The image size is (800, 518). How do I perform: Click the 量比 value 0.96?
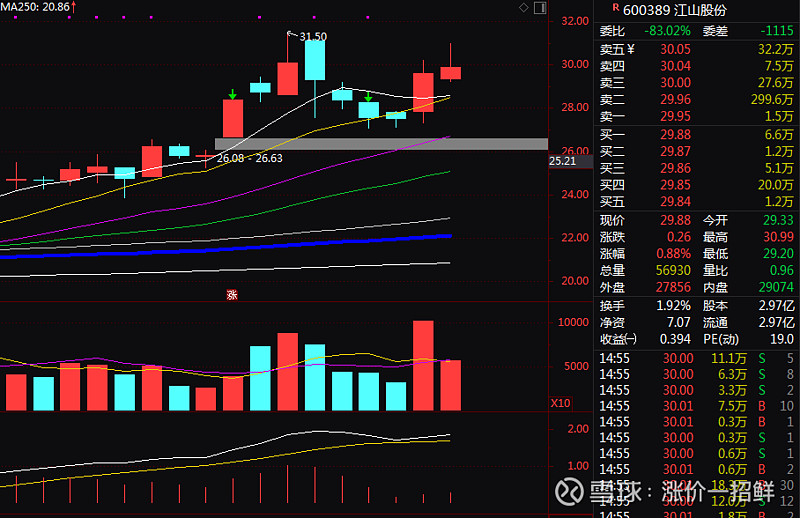[x=782, y=270]
